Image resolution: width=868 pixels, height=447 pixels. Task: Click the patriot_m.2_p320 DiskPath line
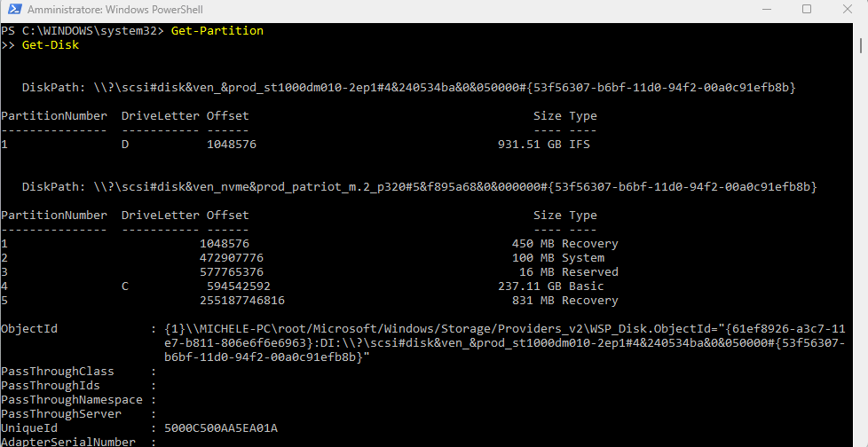(419, 187)
